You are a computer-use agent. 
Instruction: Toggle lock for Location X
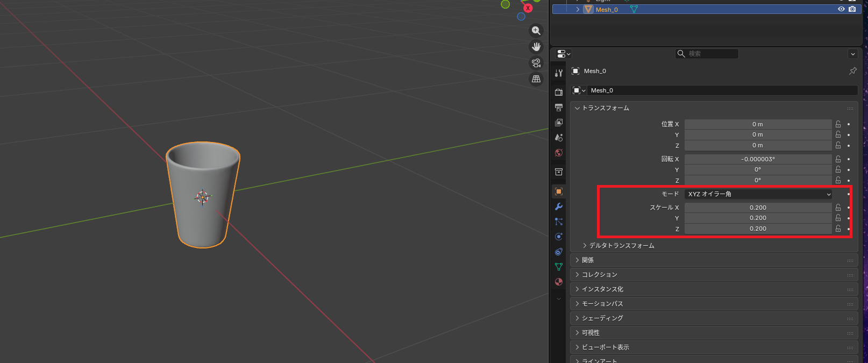tap(838, 124)
